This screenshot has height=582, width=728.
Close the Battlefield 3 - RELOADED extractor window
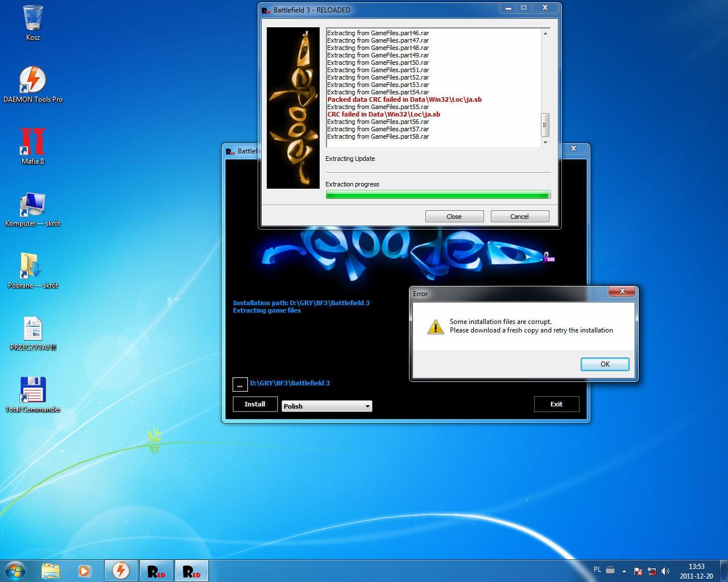tap(545, 8)
